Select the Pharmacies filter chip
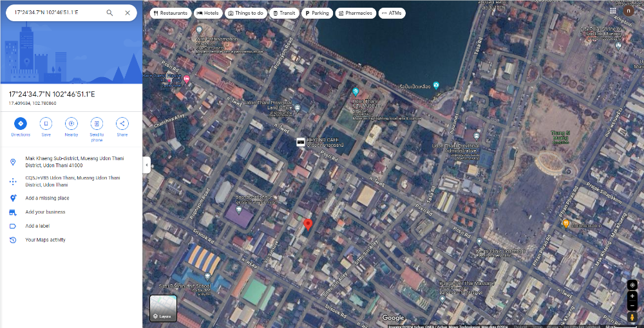 [355, 13]
